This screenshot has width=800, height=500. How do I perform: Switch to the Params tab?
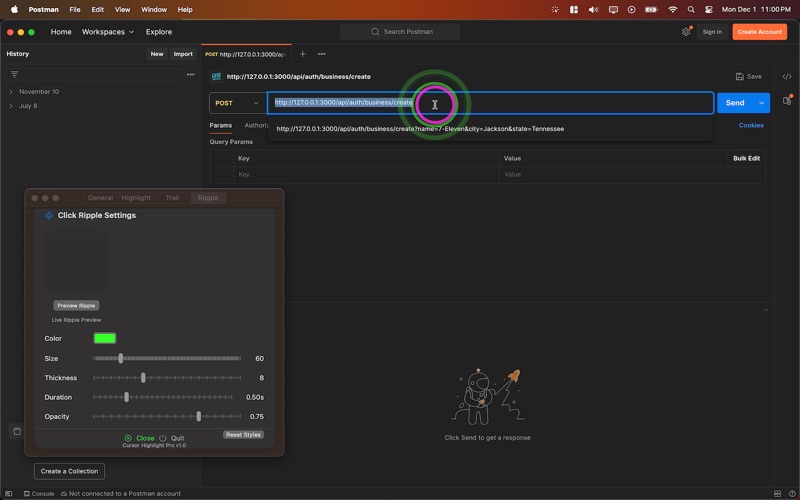tap(220, 125)
